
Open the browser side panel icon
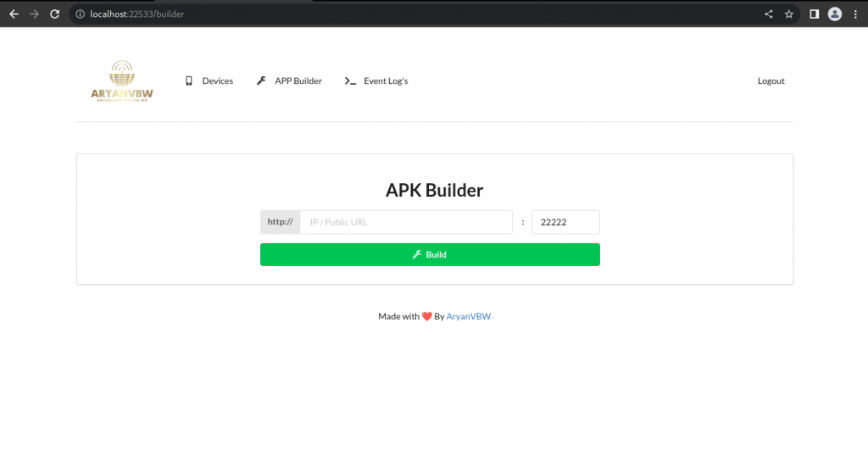point(814,14)
